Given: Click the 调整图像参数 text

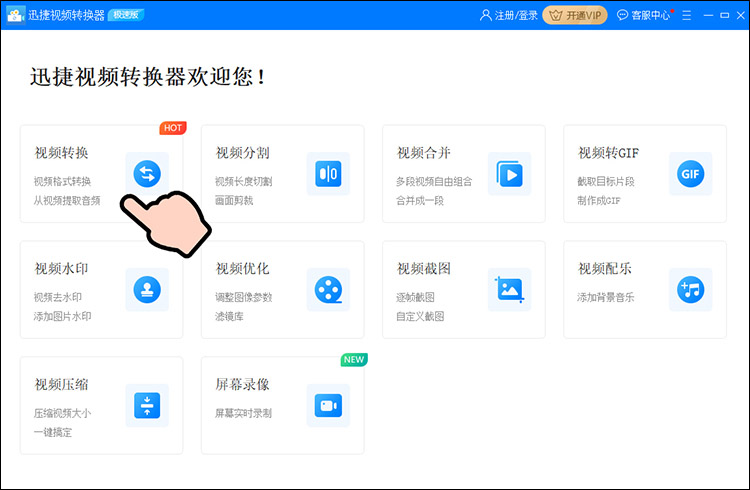Looking at the screenshot, I should point(243,297).
